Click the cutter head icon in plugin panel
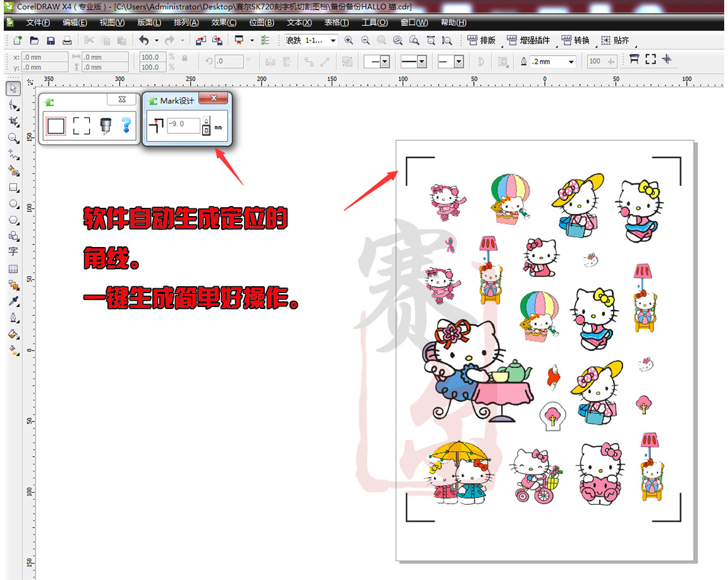The image size is (728, 580). tap(106, 126)
